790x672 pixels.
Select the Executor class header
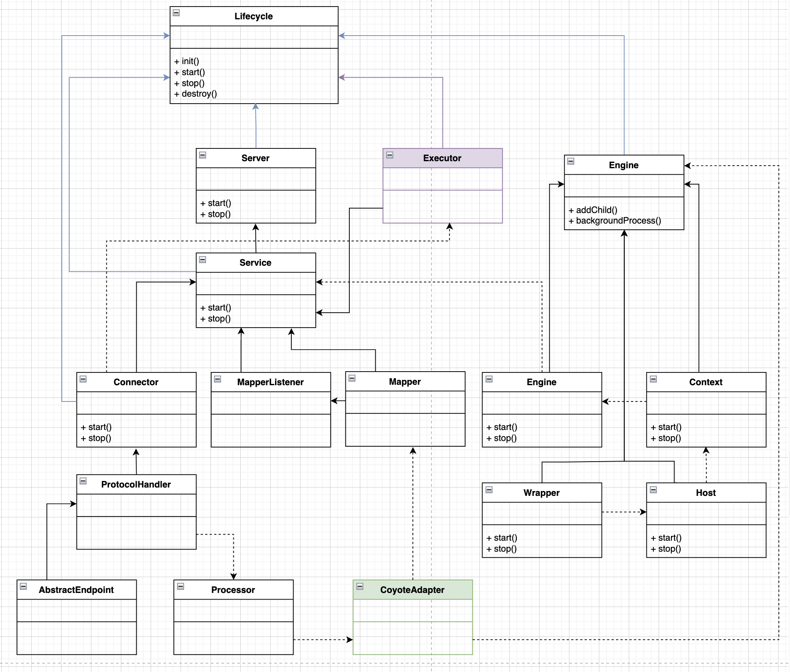442,158
